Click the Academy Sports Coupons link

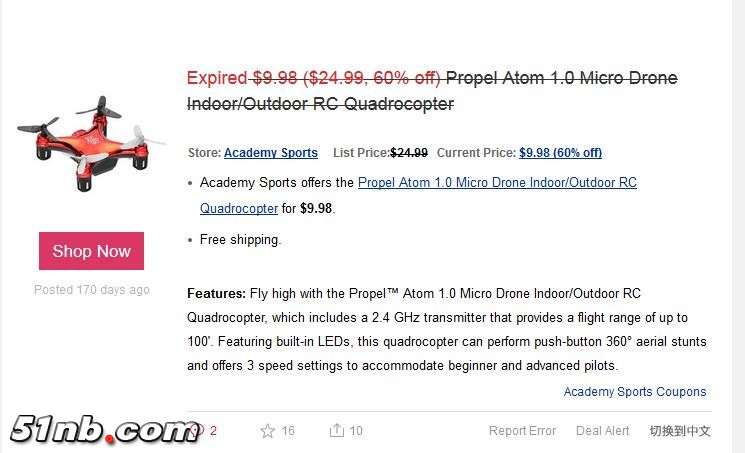[x=635, y=392]
